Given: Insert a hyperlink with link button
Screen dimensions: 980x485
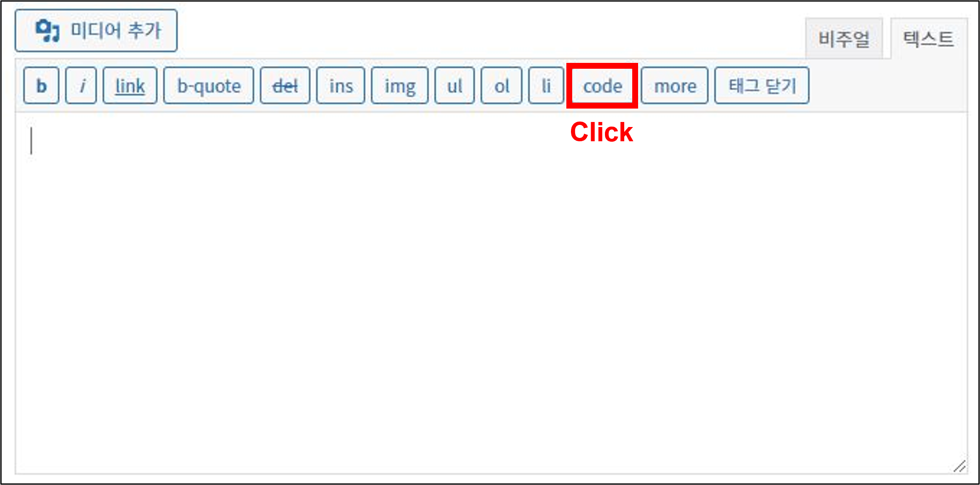Looking at the screenshot, I should tap(129, 86).
